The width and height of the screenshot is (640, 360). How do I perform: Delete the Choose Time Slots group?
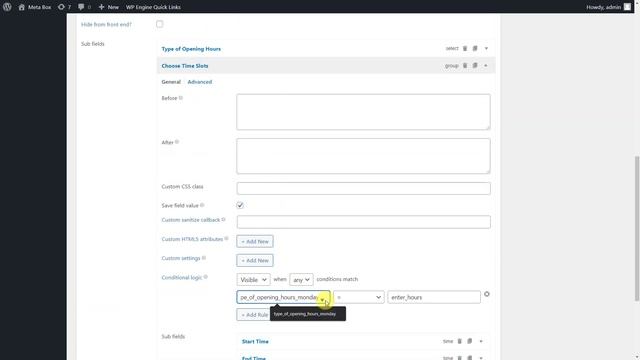[x=465, y=65]
